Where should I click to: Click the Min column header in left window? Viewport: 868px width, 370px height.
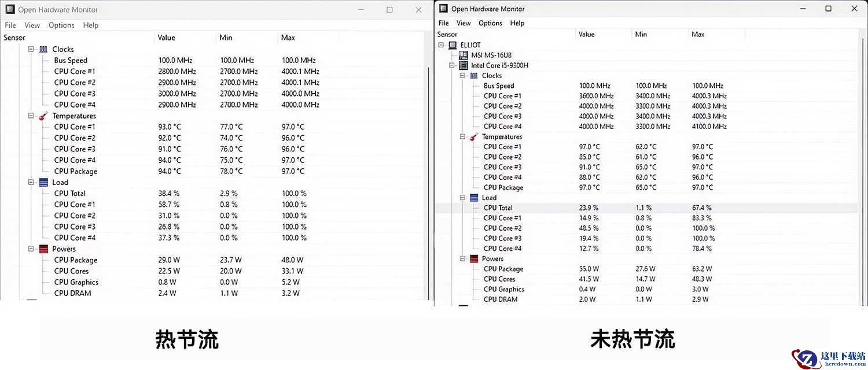(x=247, y=38)
